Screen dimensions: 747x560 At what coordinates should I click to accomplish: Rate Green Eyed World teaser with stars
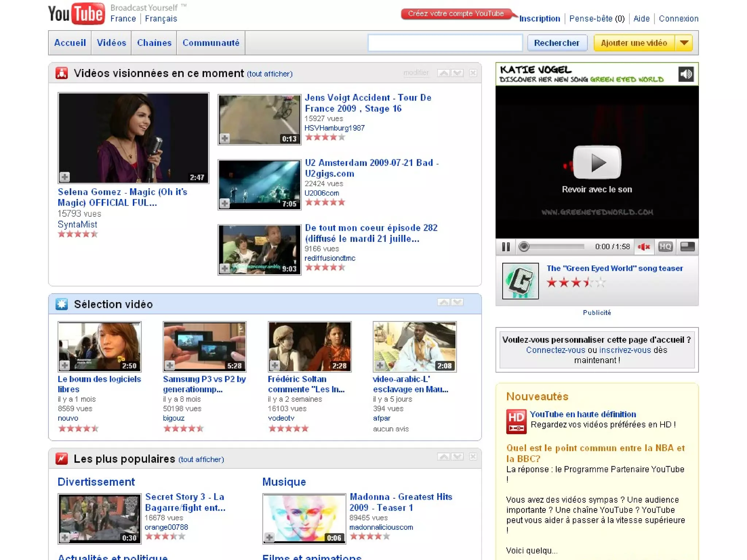[x=576, y=283]
